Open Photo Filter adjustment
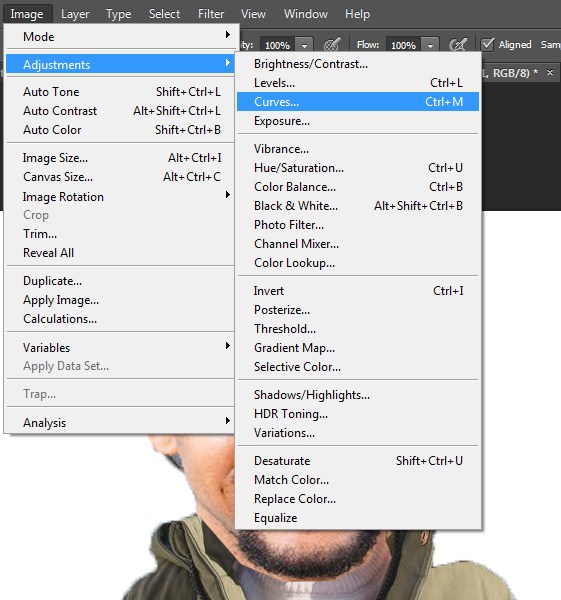 [358, 225]
